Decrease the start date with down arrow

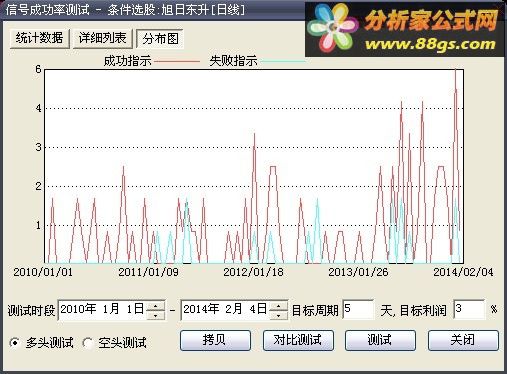coord(156,315)
